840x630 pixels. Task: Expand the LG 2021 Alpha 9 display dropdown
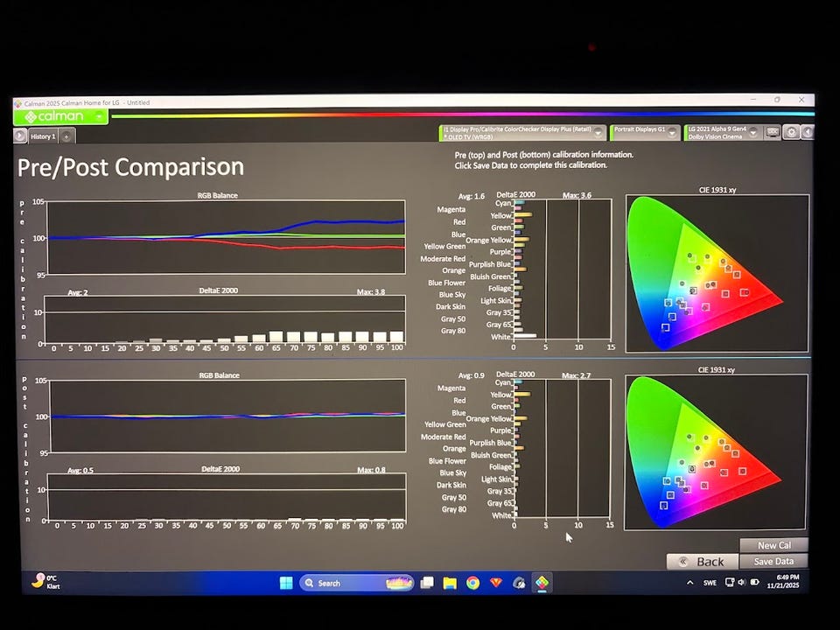coord(753,133)
